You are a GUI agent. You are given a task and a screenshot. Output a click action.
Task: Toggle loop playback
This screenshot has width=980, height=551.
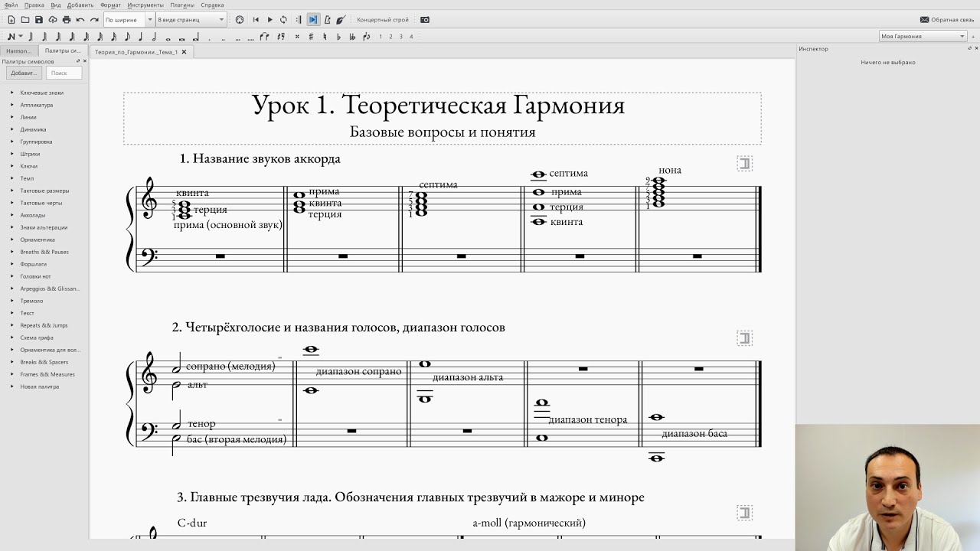coord(283,20)
